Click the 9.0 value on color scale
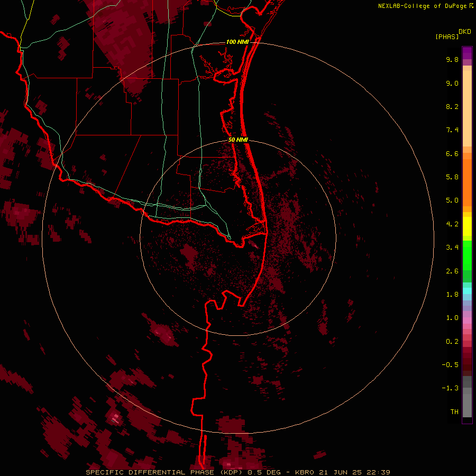The height and width of the screenshot is (476, 476). (452, 83)
